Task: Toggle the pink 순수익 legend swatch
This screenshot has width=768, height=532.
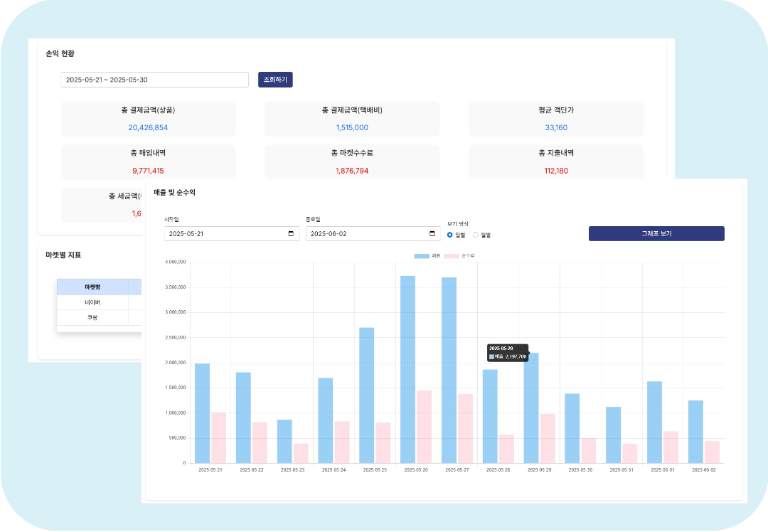Action: 452,256
